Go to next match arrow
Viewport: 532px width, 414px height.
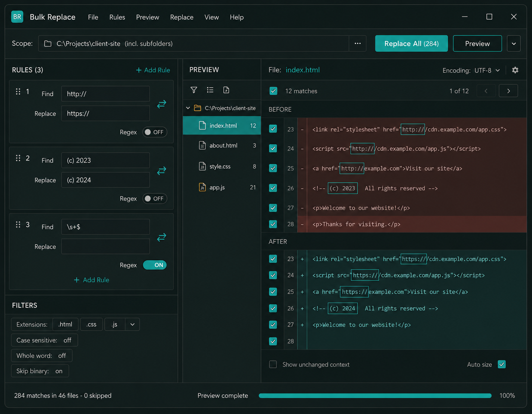pos(508,91)
